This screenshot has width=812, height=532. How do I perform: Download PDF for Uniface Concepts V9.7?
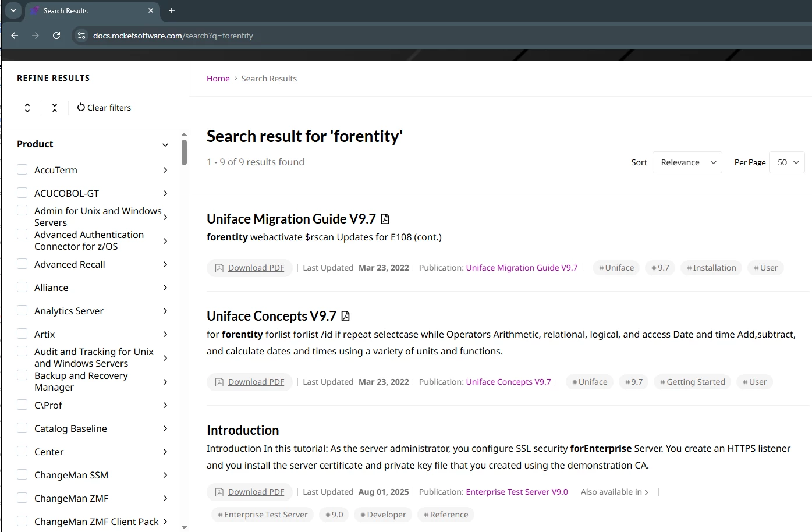point(250,382)
